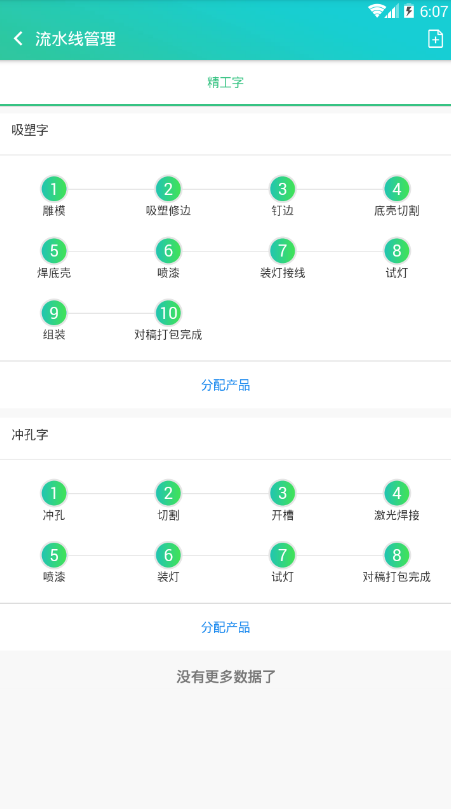The height and width of the screenshot is (809, 451).
Task: Tap step 7 装灯接线 circle
Action: [282, 251]
